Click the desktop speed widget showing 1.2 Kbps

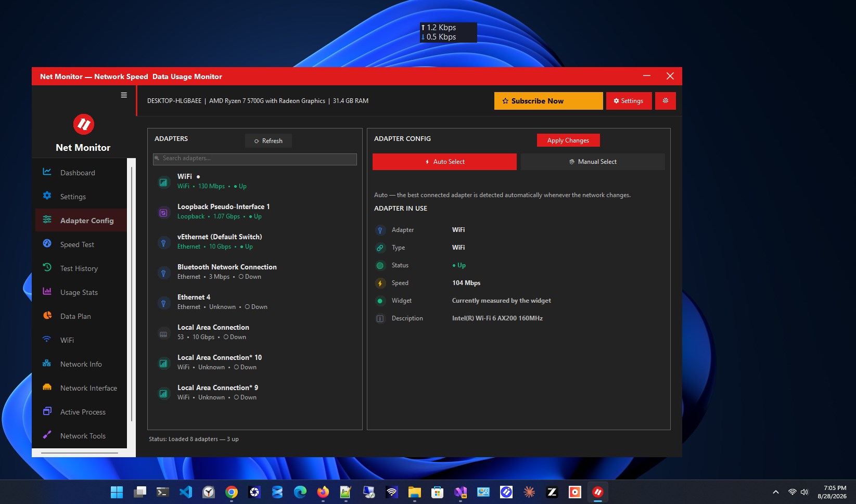(x=448, y=32)
